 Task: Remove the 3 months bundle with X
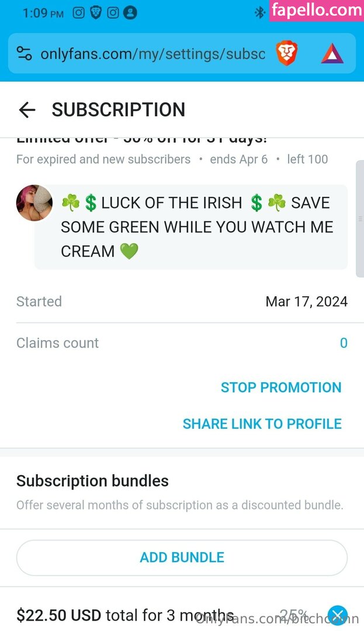click(338, 615)
